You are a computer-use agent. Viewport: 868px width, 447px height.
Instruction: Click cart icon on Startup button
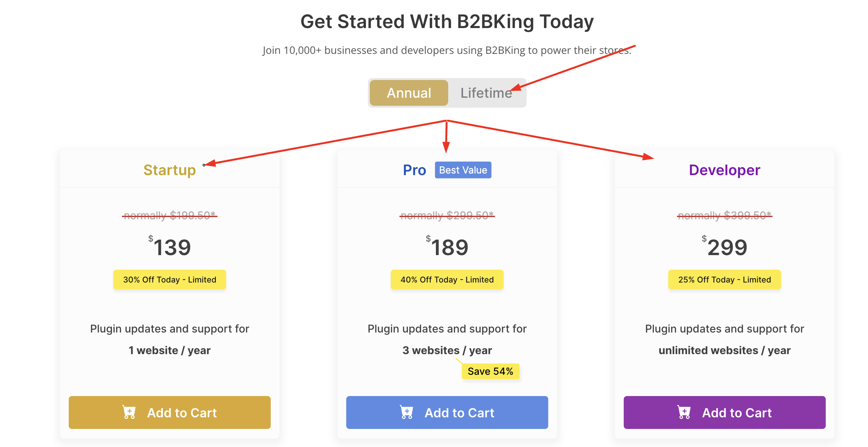pyautogui.click(x=129, y=412)
